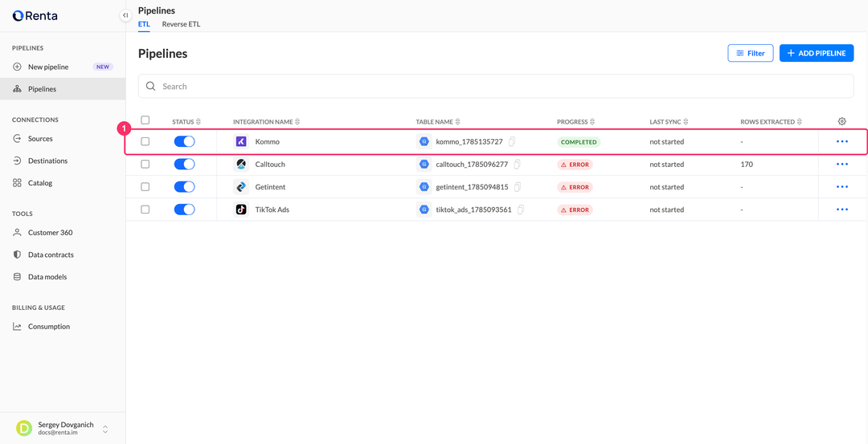Collapse the sidebar with the arrow button
This screenshot has width=868, height=444.
tap(125, 15)
